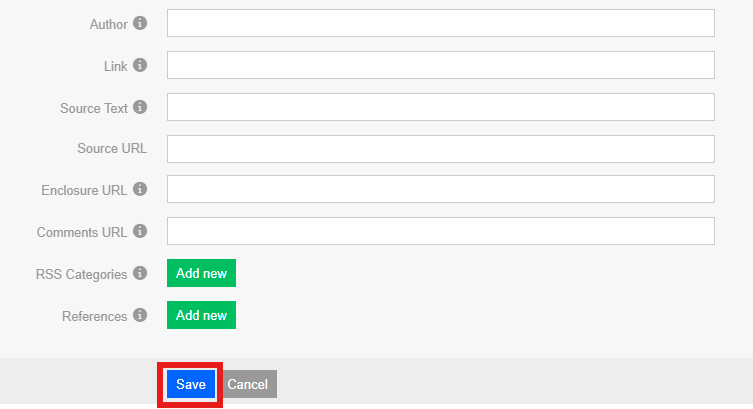Click the Enclosure URL info icon

pyautogui.click(x=140, y=189)
